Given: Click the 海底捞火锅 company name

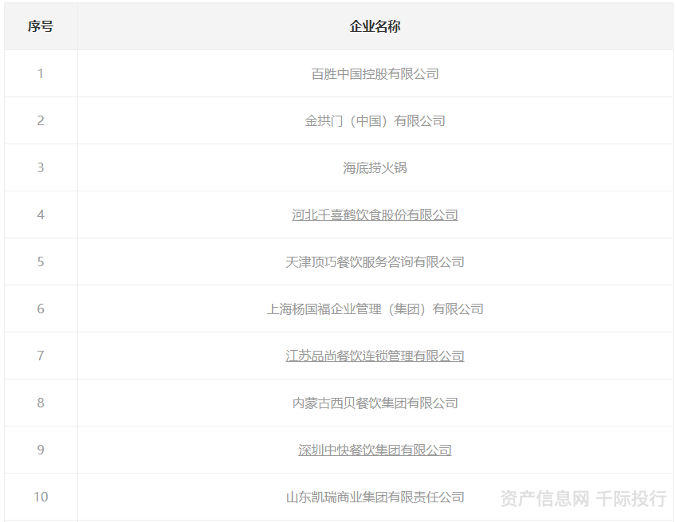Looking at the screenshot, I should (x=375, y=168).
